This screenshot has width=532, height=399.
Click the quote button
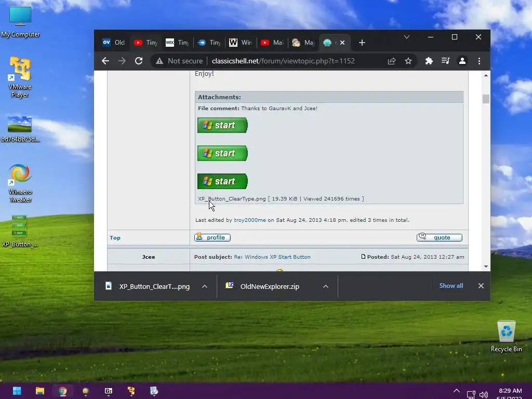[x=440, y=237]
